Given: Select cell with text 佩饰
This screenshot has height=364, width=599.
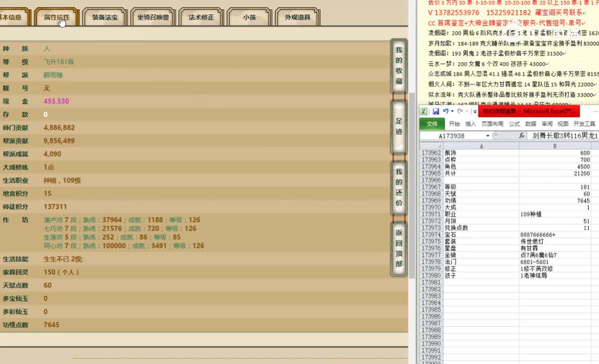Looking at the screenshot, I should coord(481,153).
